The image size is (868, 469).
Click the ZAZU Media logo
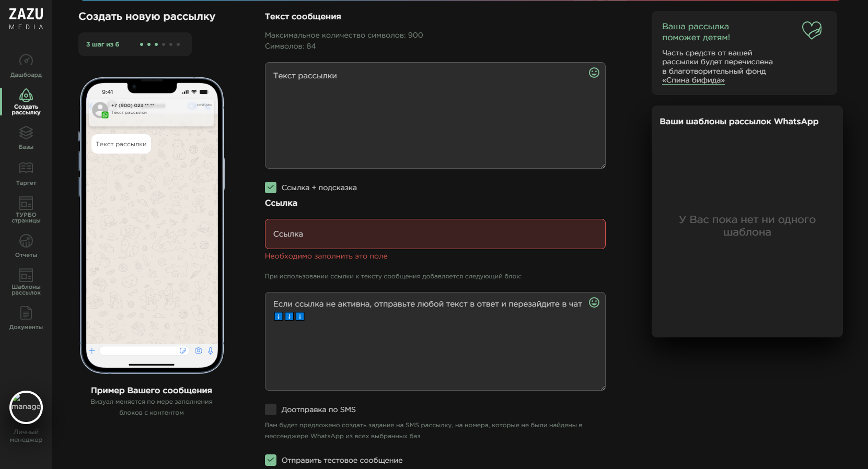point(26,19)
